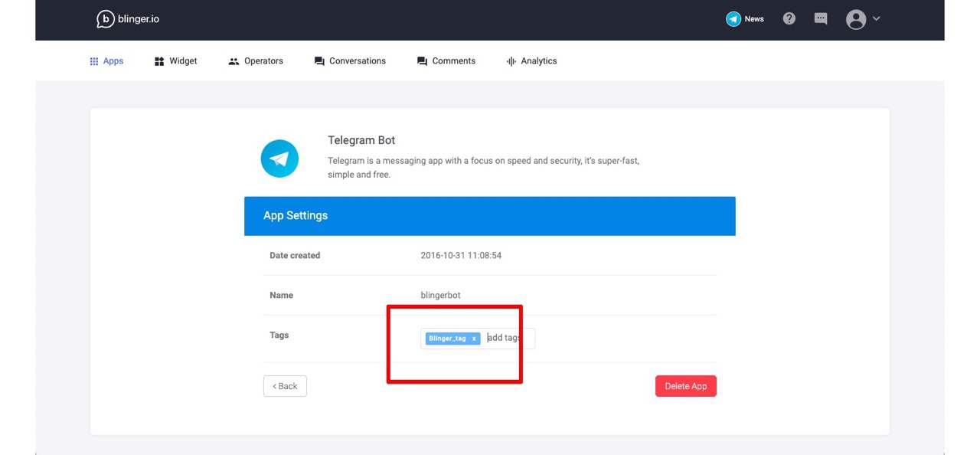
Task: Open the help question mark icon
Action: coord(789,18)
